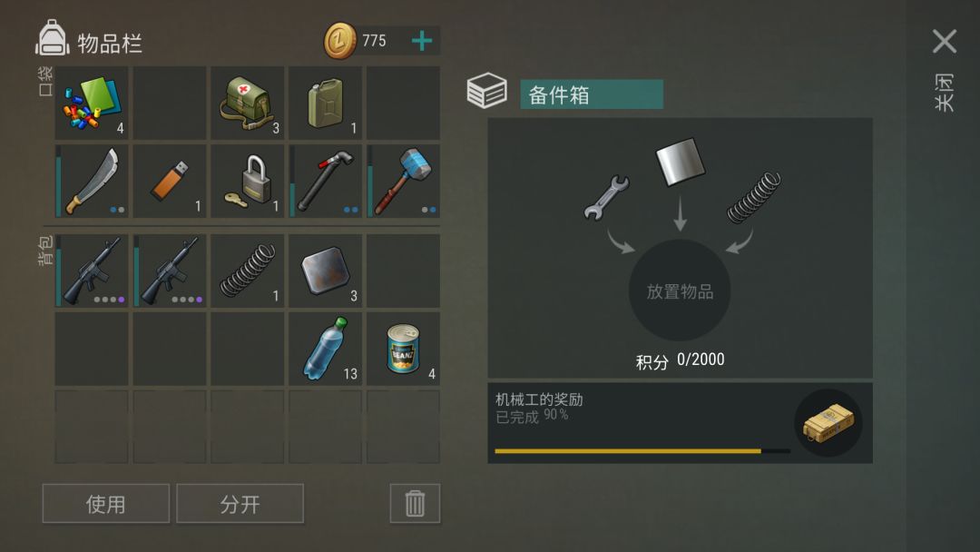Screen dimensions: 980x552
Task: Select the blue sledgehammer item
Action: [403, 182]
